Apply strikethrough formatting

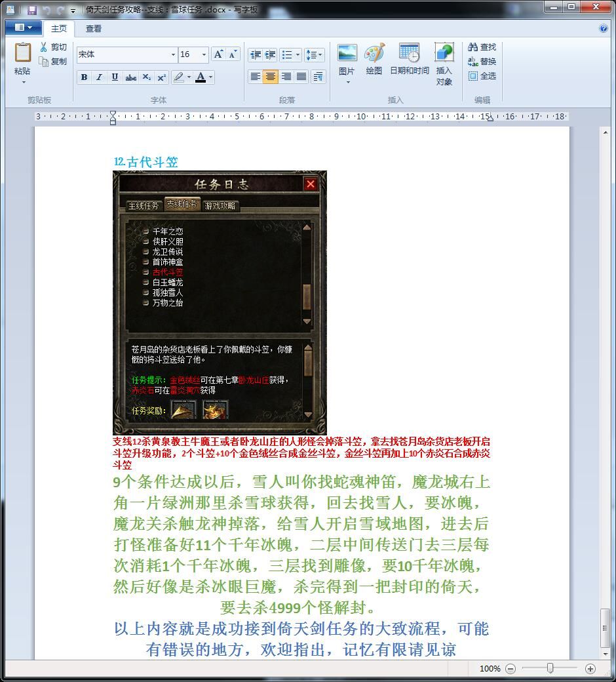(x=130, y=77)
